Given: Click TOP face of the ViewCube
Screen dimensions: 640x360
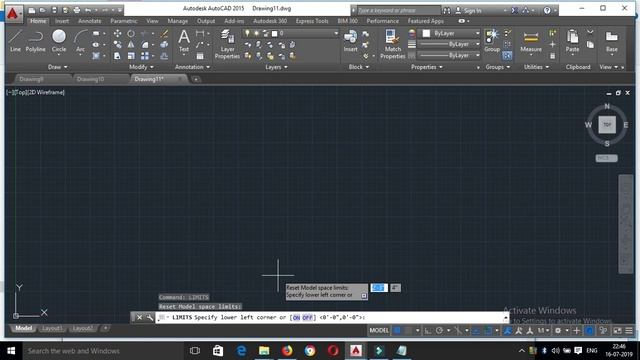Looking at the screenshot, I should [607, 124].
